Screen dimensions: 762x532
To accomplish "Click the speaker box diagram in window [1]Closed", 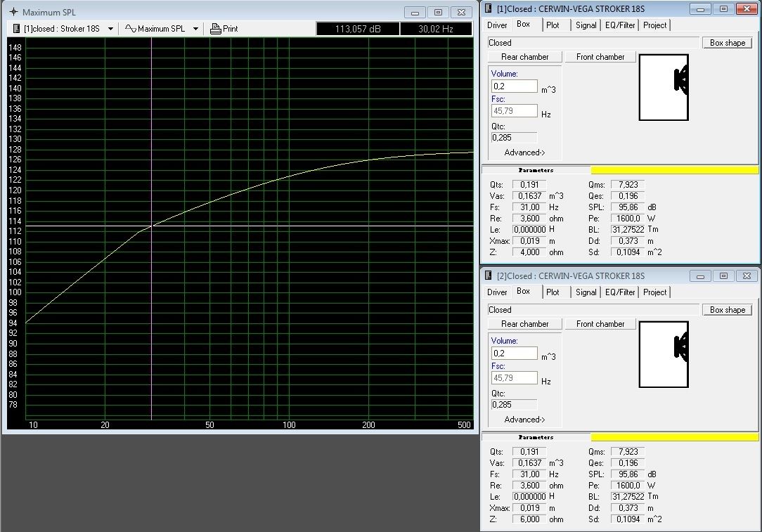I will point(664,87).
